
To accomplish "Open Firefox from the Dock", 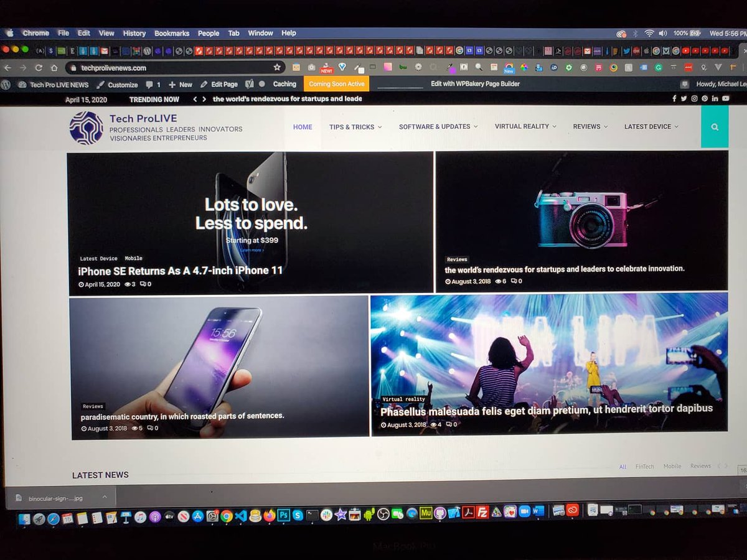I will click(270, 515).
